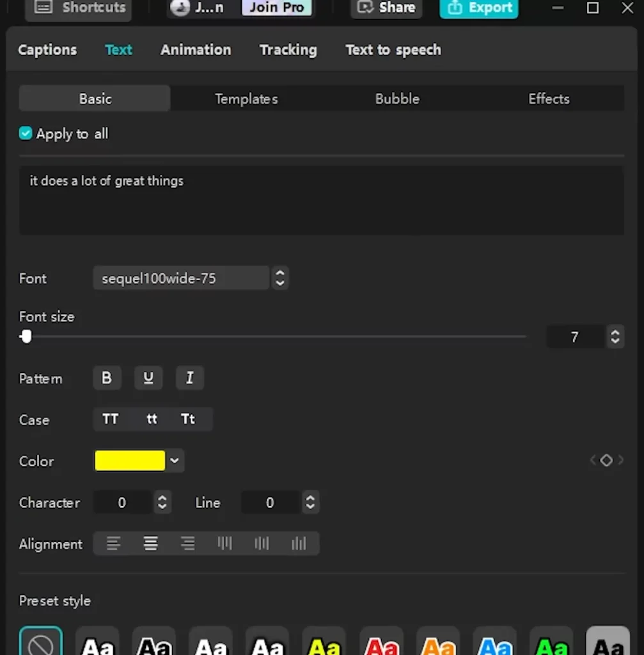Toggle title case Tt formatting
This screenshot has height=655, width=644.
[x=187, y=419]
